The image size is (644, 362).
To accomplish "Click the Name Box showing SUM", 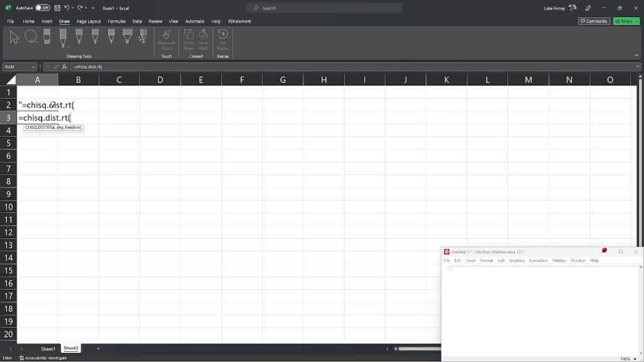I will tap(16, 67).
